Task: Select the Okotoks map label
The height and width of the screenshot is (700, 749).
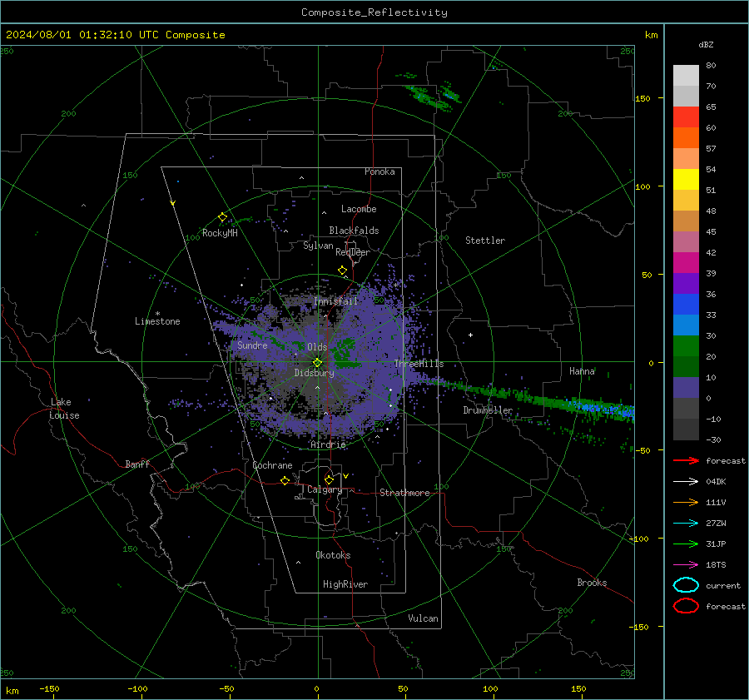Action: (333, 555)
